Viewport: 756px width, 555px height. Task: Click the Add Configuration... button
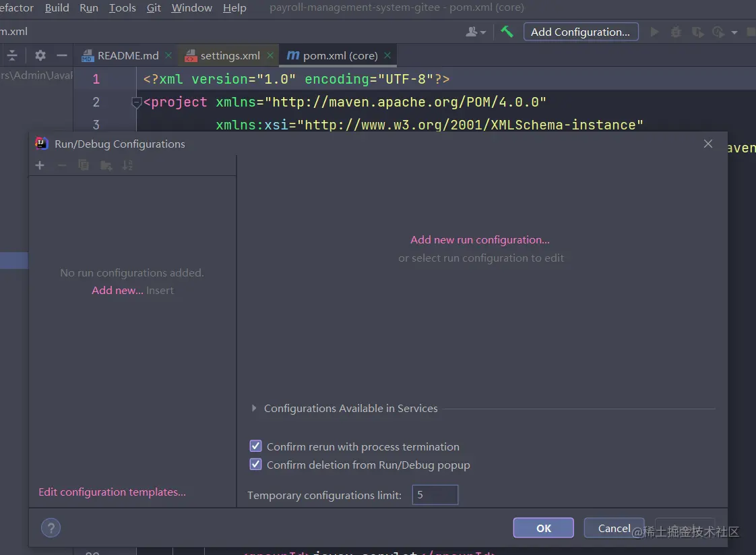581,32
